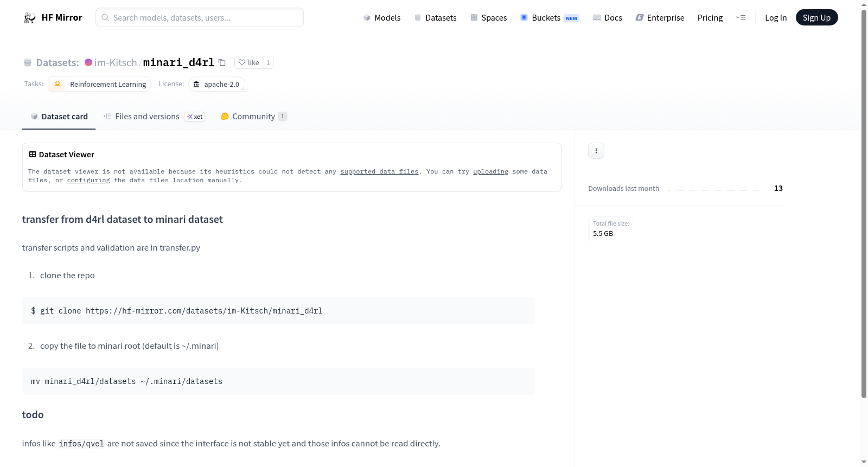Switch to Files and versions tab
868x467 pixels.
[154, 117]
